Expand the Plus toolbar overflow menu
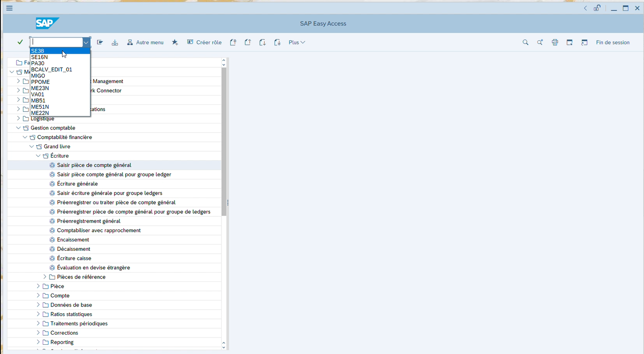 [x=297, y=42]
